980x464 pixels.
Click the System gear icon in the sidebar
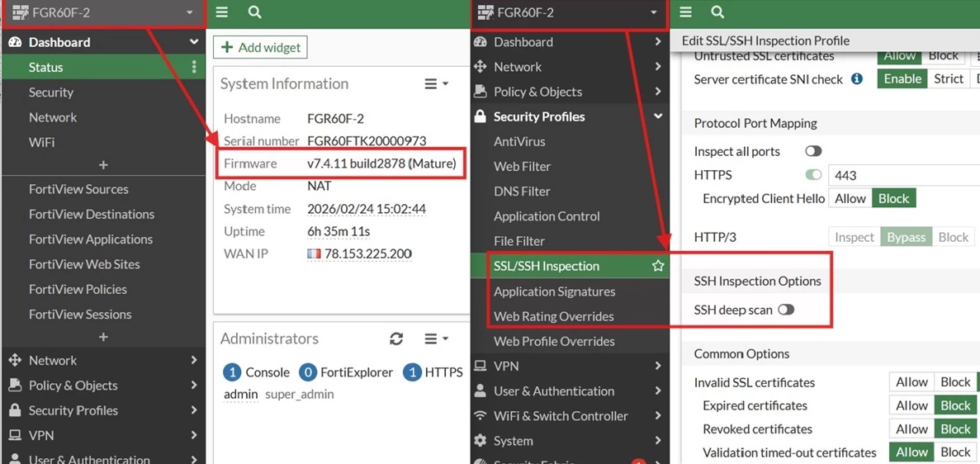480,441
